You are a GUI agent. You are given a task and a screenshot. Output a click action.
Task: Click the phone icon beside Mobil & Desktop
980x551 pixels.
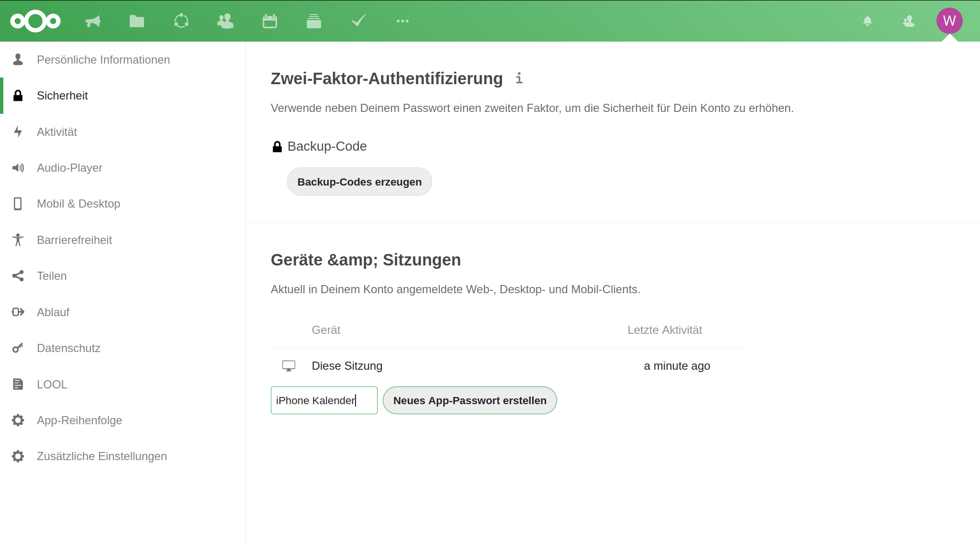click(x=18, y=204)
